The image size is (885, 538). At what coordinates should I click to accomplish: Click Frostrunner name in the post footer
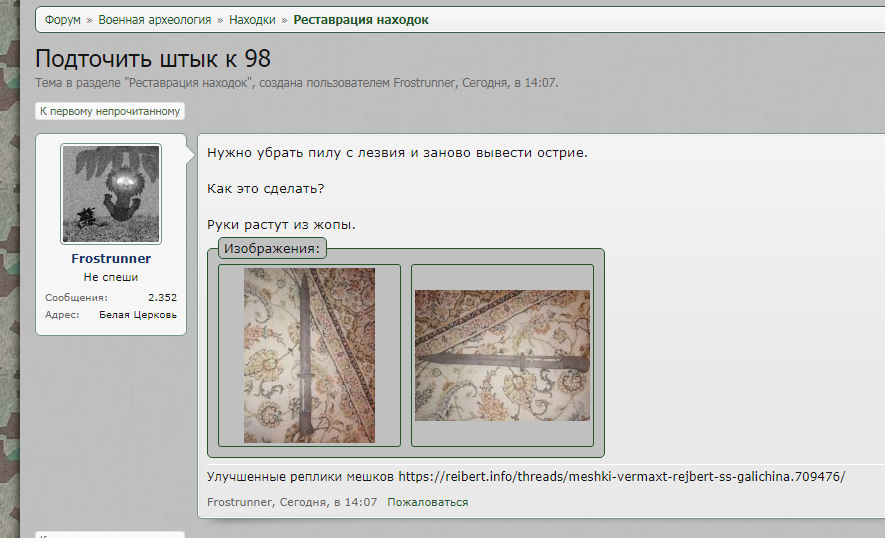[239, 502]
